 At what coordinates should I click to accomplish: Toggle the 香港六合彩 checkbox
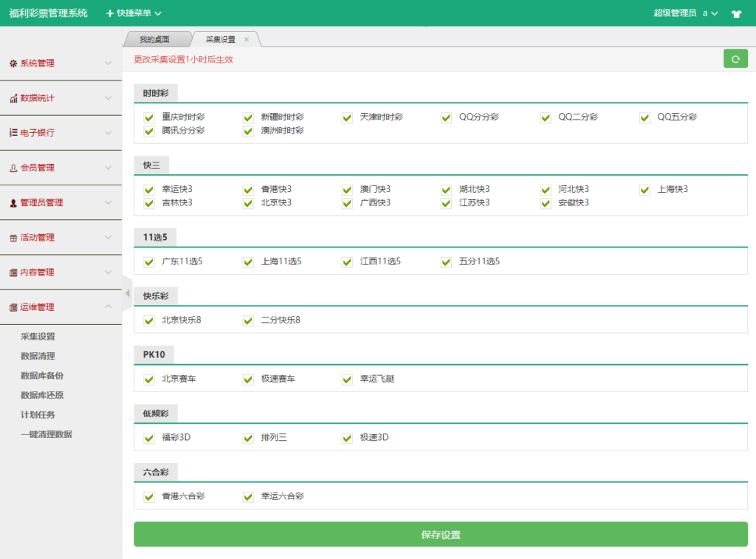(x=149, y=497)
